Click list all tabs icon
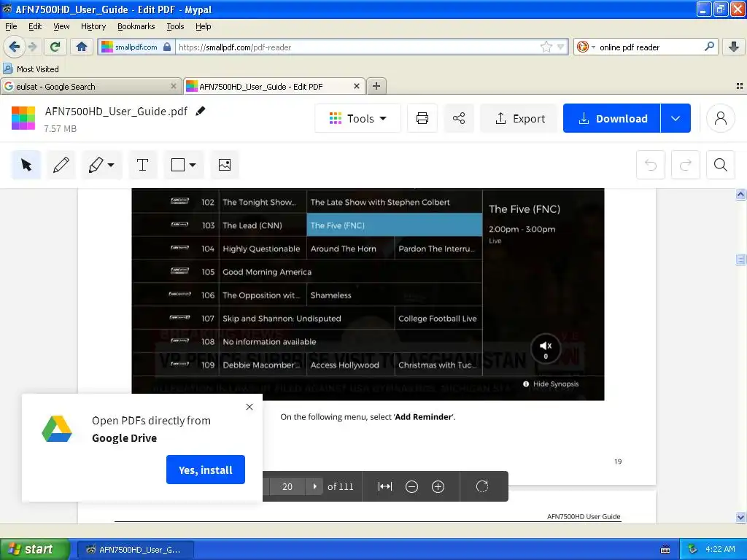The height and width of the screenshot is (560, 747). click(x=740, y=86)
